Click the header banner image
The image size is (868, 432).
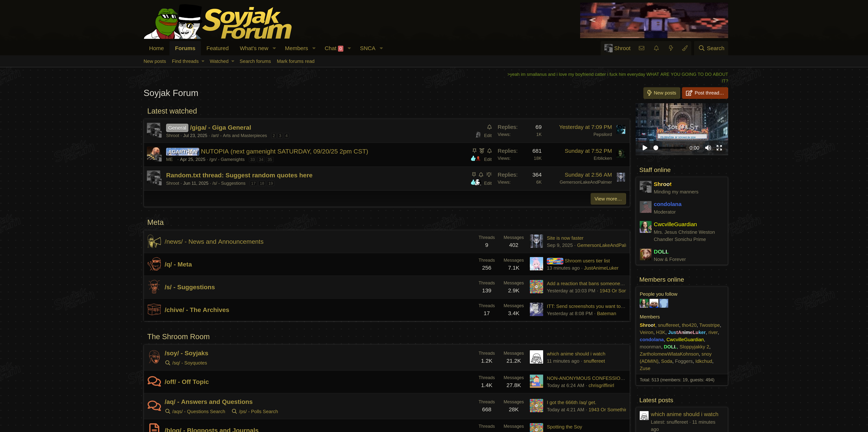point(654,20)
